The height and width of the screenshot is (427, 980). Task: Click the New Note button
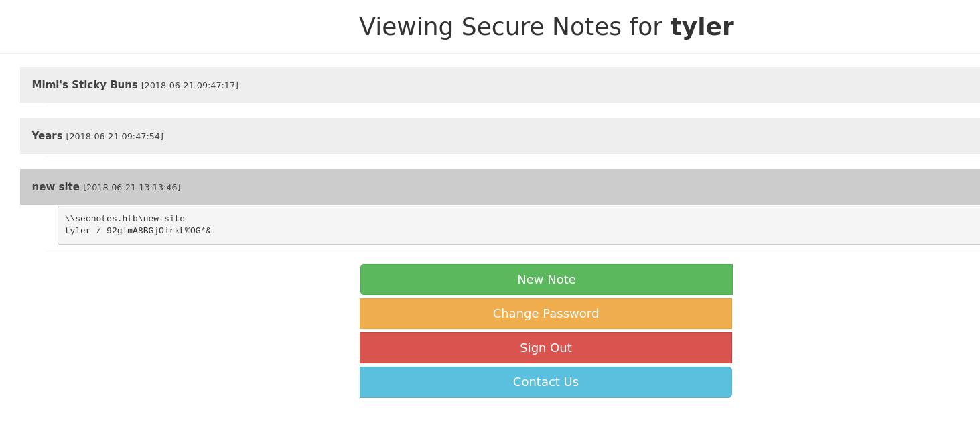coord(546,280)
